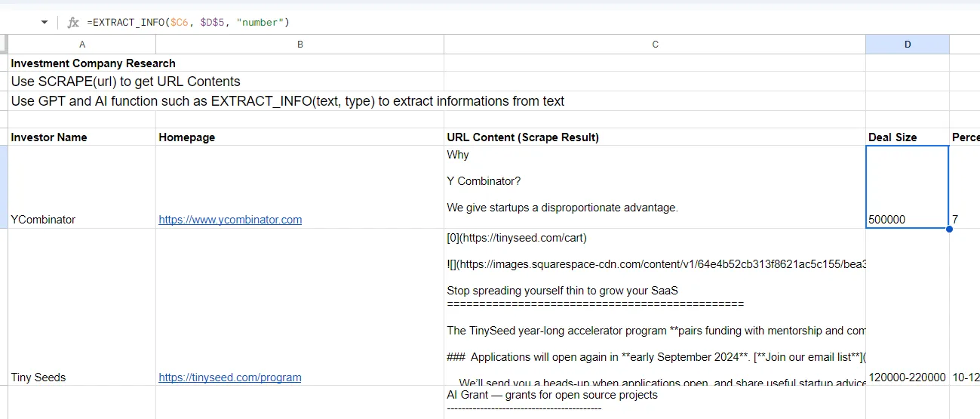Viewport: 980px width, 419px height.
Task: Click the Investor Name header cell
Action: point(49,137)
